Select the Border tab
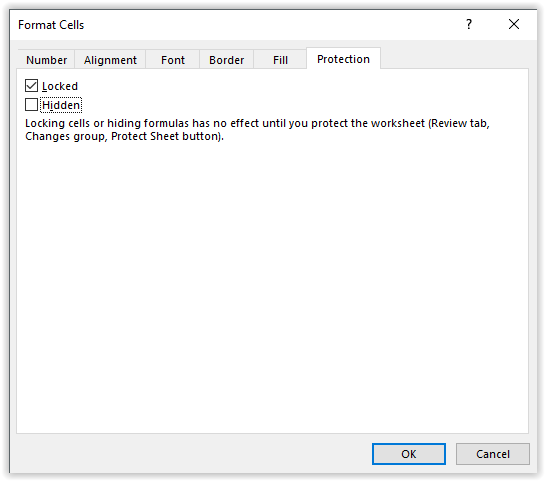The image size is (545, 481). click(226, 60)
